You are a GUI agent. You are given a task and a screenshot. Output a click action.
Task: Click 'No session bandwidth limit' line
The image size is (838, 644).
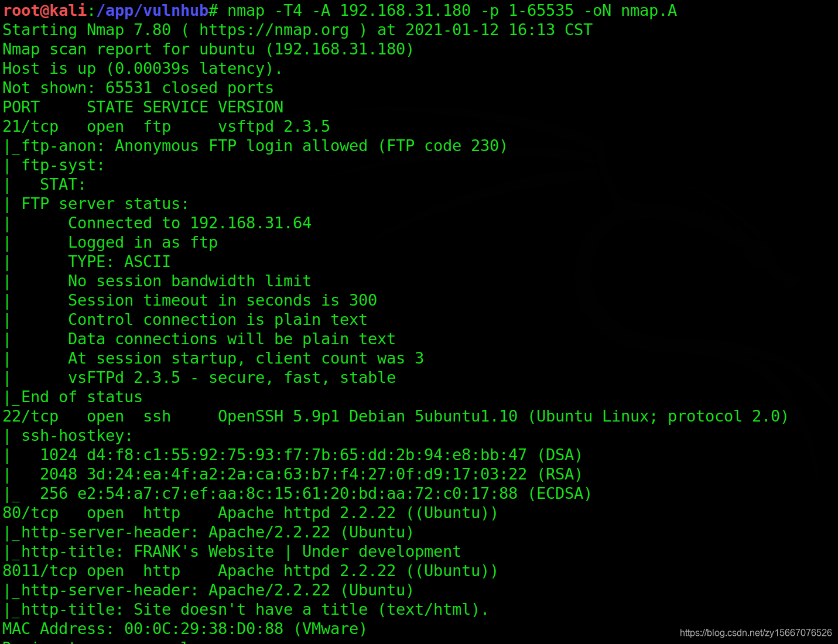[190, 281]
